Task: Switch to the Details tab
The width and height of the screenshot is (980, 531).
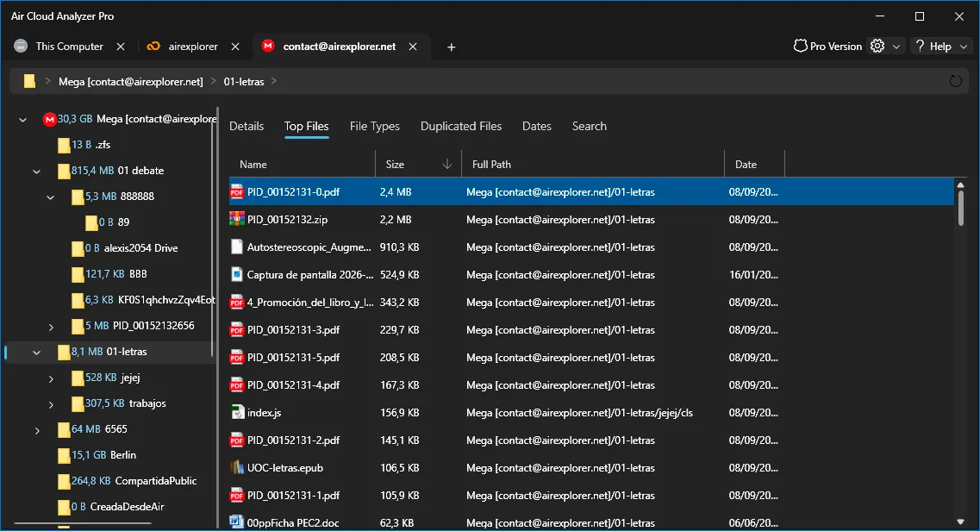Action: pyautogui.click(x=247, y=126)
